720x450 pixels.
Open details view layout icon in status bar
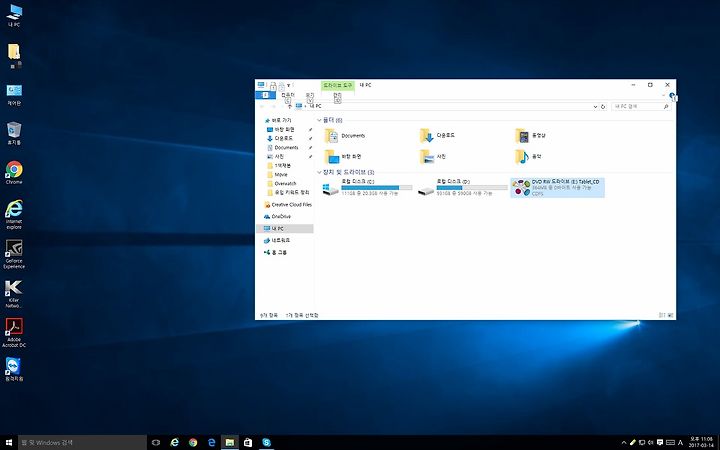(662, 315)
